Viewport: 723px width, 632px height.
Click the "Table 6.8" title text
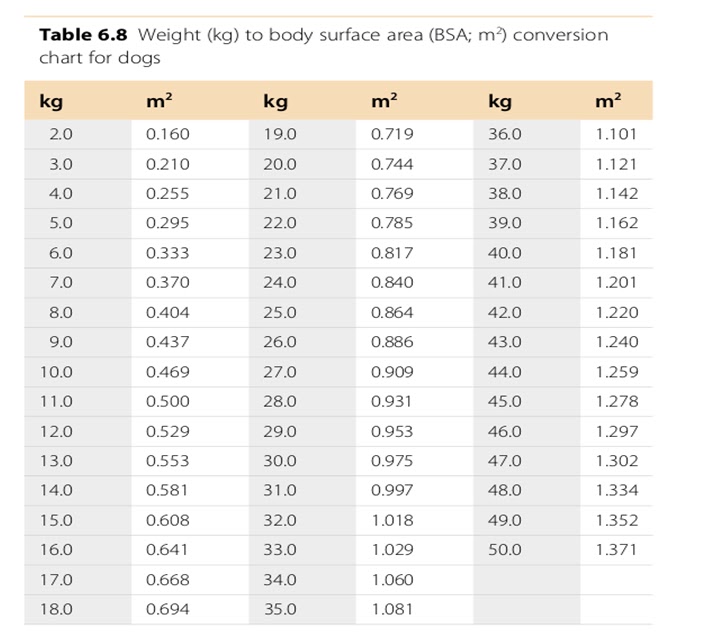click(84, 35)
